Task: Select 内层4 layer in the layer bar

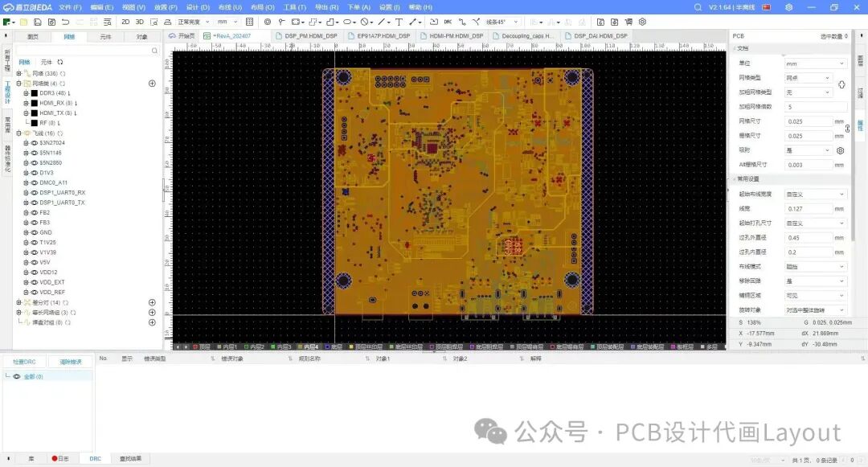Action: click(x=308, y=347)
